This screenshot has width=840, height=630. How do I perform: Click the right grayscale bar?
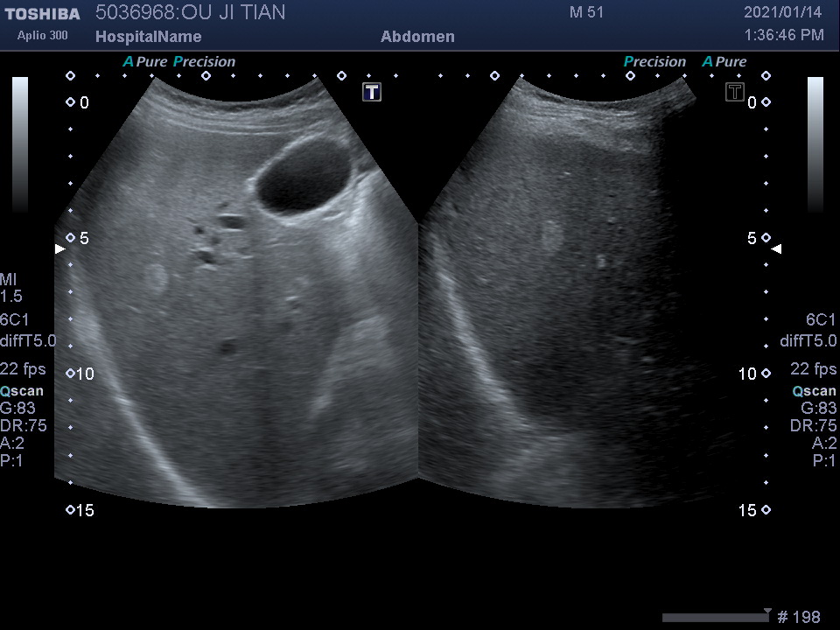[x=815, y=144]
